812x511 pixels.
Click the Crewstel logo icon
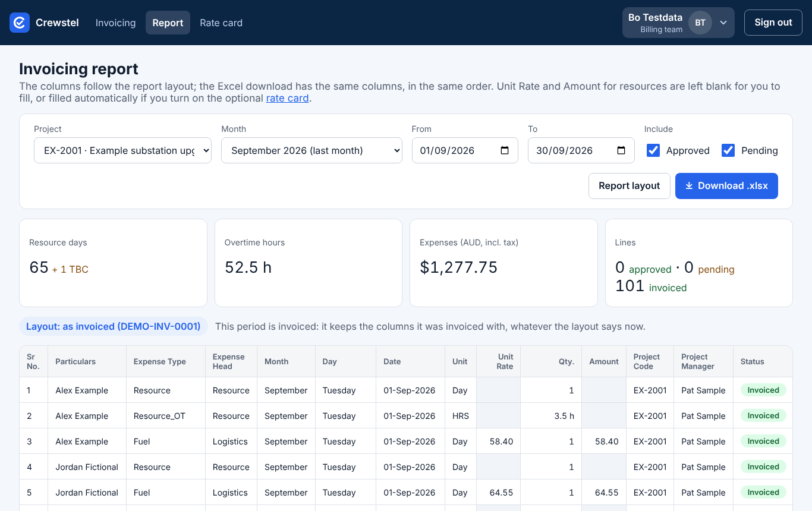20,23
